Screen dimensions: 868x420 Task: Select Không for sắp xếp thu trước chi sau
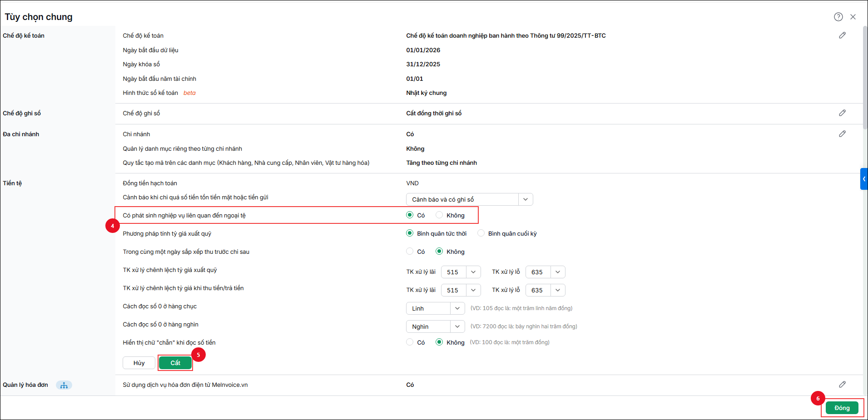pos(439,252)
